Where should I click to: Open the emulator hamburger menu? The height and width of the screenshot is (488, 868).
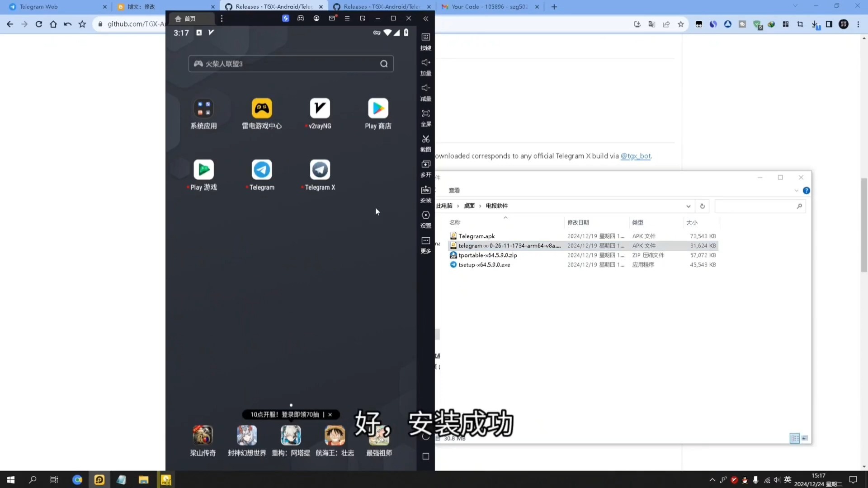[347, 19]
